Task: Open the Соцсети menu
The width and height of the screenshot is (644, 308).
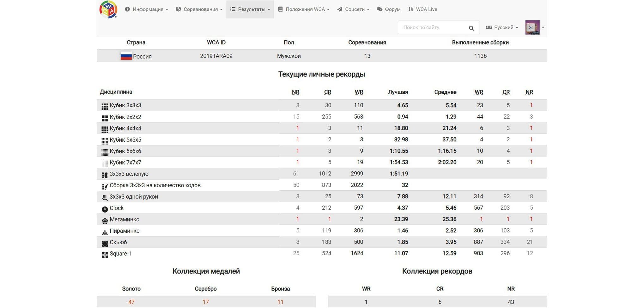Action: pyautogui.click(x=353, y=9)
